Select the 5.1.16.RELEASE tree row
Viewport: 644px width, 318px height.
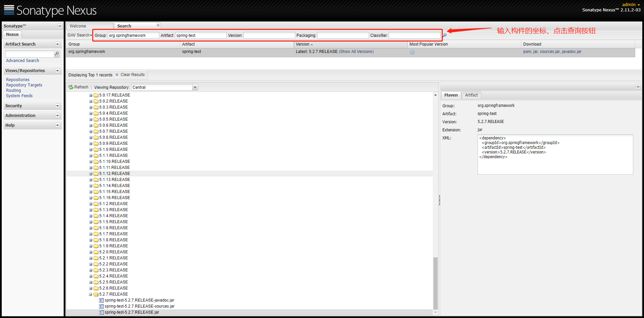click(x=250, y=198)
